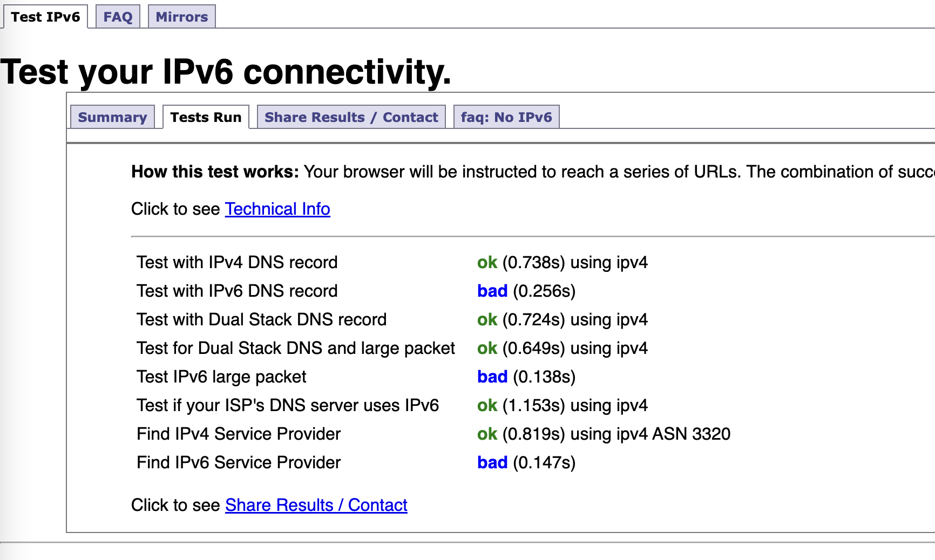This screenshot has height=560, width=935.
Task: Switch to the Test IPv6 top tab
Action: point(45,17)
